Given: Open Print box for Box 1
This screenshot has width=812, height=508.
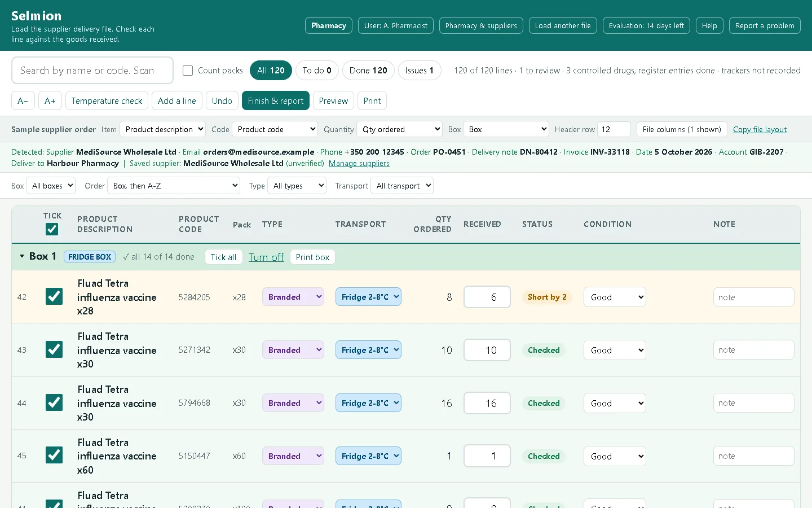Looking at the screenshot, I should click(312, 257).
